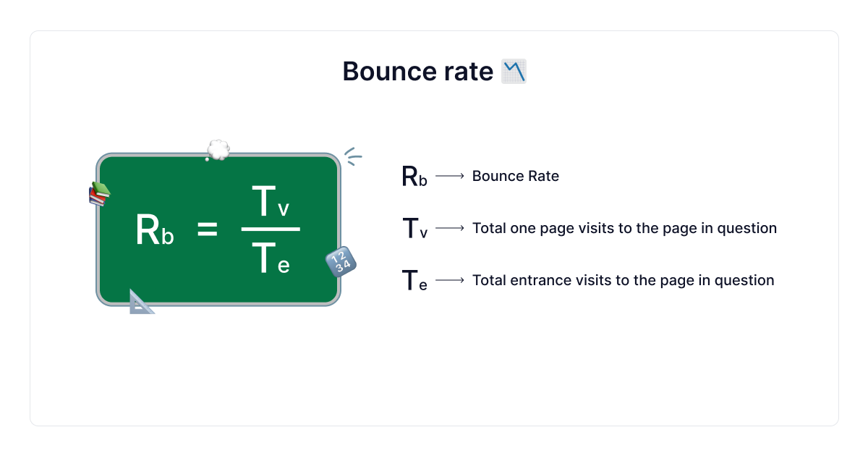Click the equals sign on the chalkboard
The width and height of the screenshot is (868, 456).
(207, 229)
